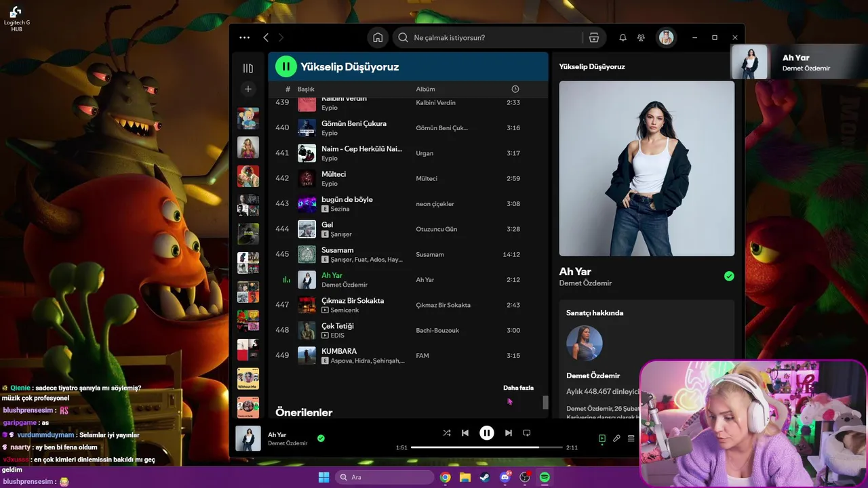Open artist link Semicenk

tap(345, 310)
